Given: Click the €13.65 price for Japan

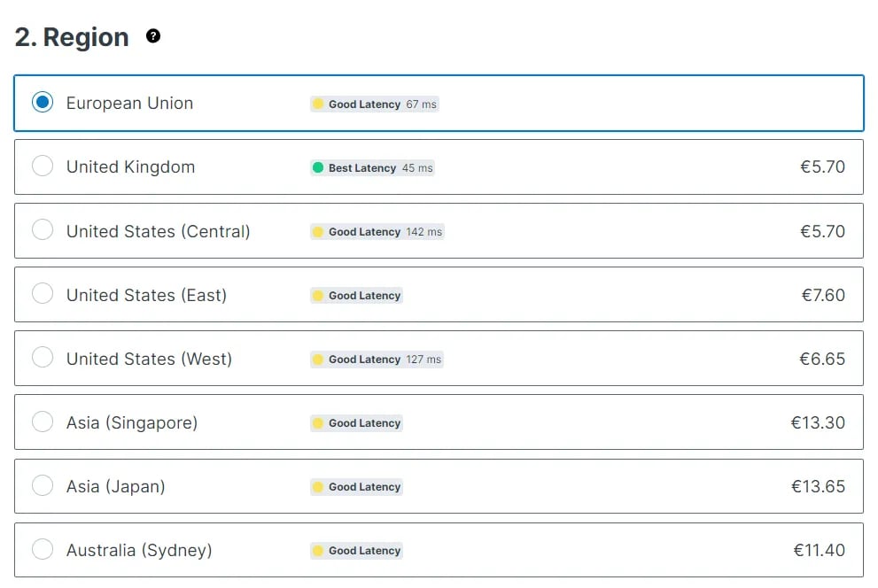Looking at the screenshot, I should [818, 486].
